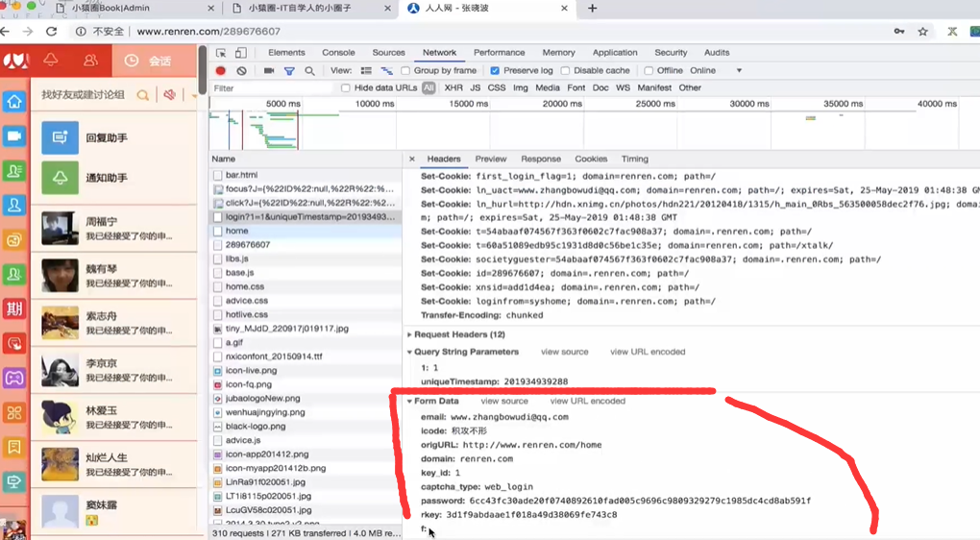980x540 pixels.
Task: Search friends with the magnifier icon
Action: 142,95
